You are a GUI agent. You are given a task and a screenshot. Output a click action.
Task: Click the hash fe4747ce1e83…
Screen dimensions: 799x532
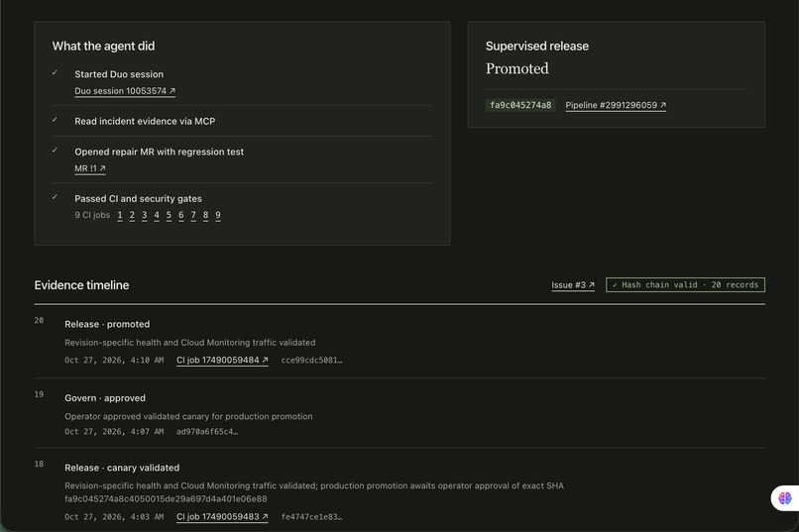[x=311, y=517]
